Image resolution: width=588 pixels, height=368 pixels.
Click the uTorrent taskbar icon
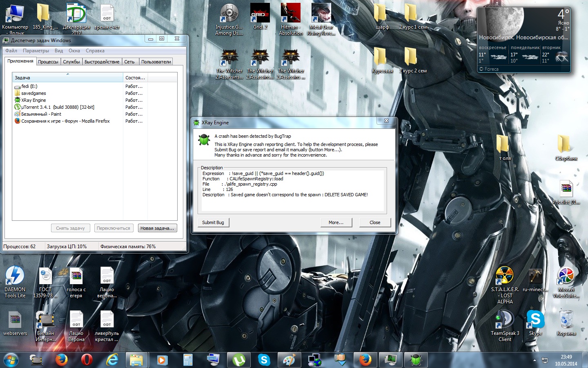click(238, 360)
